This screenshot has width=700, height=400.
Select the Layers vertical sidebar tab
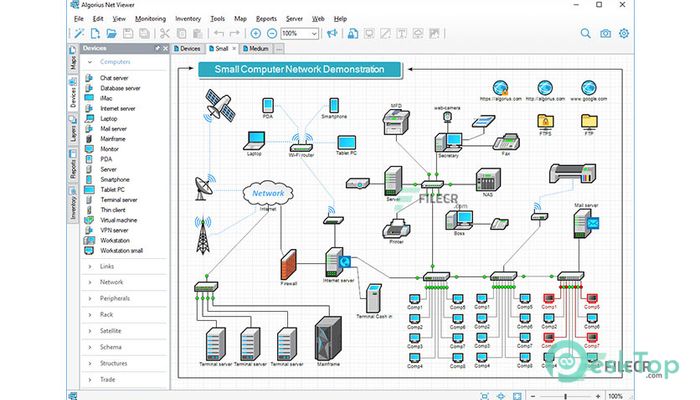pyautogui.click(x=72, y=129)
